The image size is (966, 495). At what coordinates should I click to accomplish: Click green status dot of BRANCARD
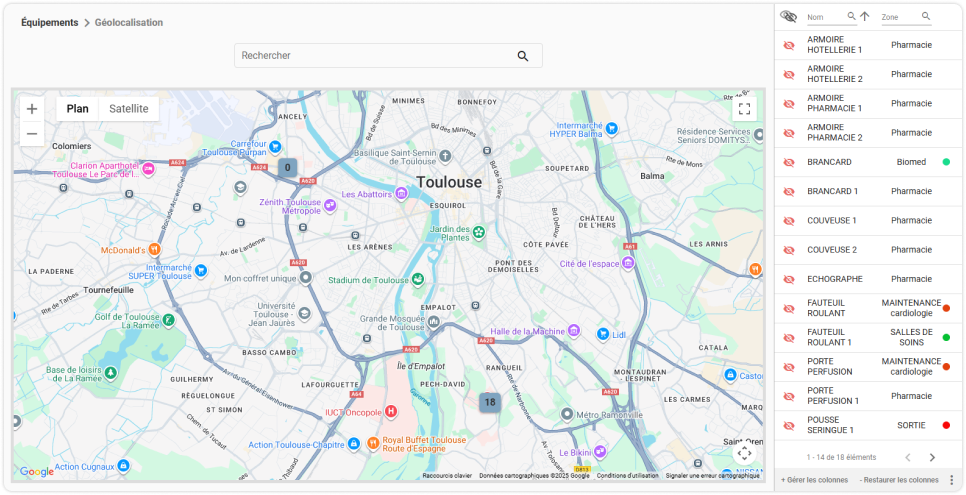[946, 162]
